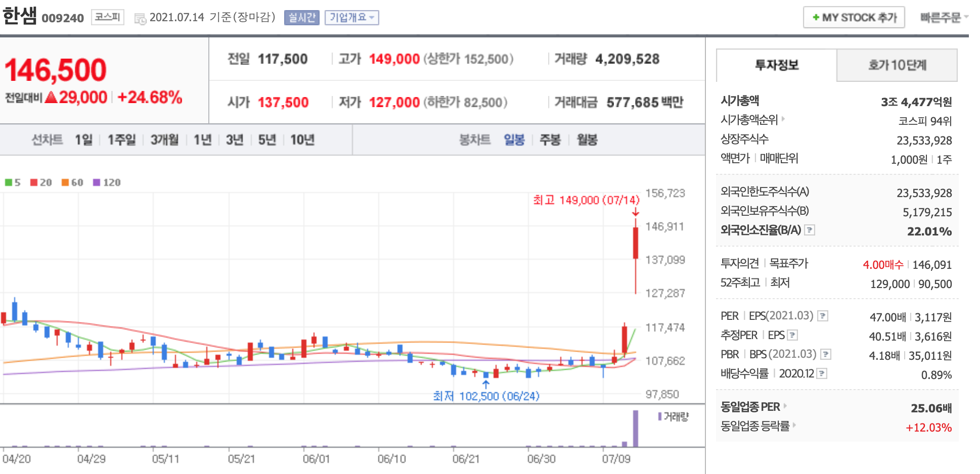980x474 pixels.
Task: Select the 일봉 daily candle chart
Action: [514, 139]
